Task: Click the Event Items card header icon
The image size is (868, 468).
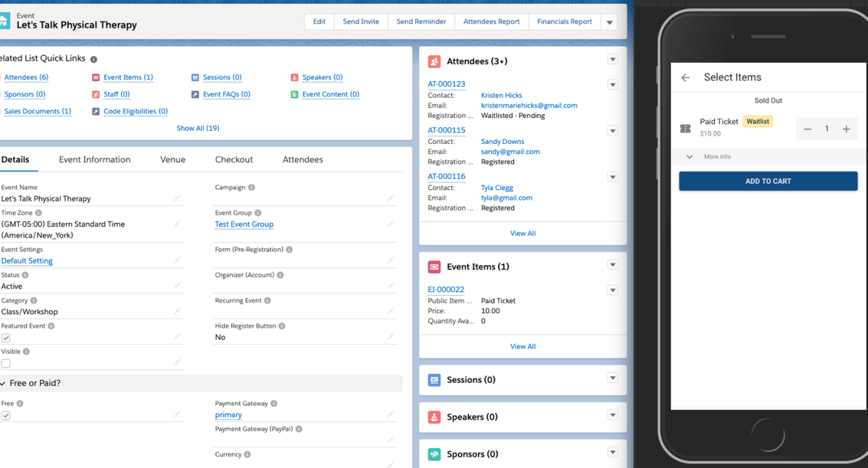Action: (434, 266)
